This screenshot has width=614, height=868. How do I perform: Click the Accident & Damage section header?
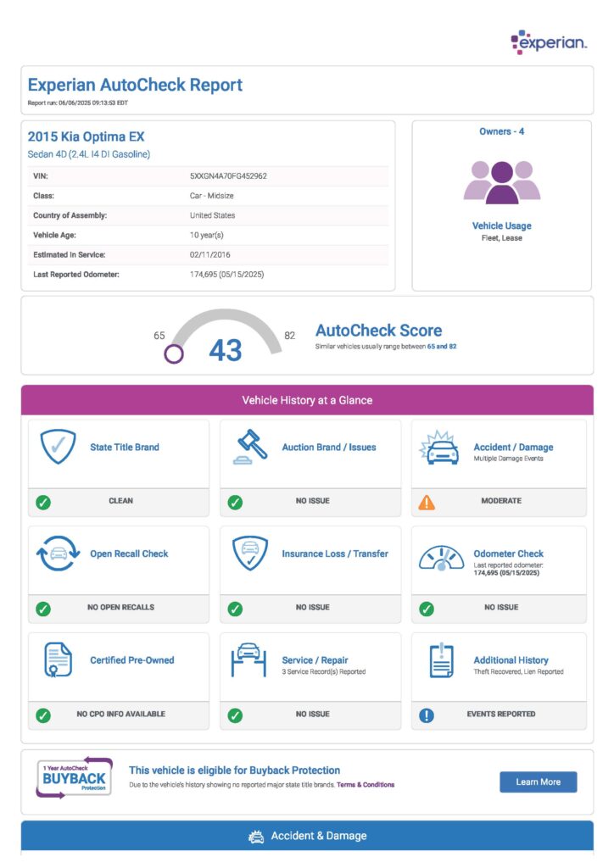click(307, 836)
